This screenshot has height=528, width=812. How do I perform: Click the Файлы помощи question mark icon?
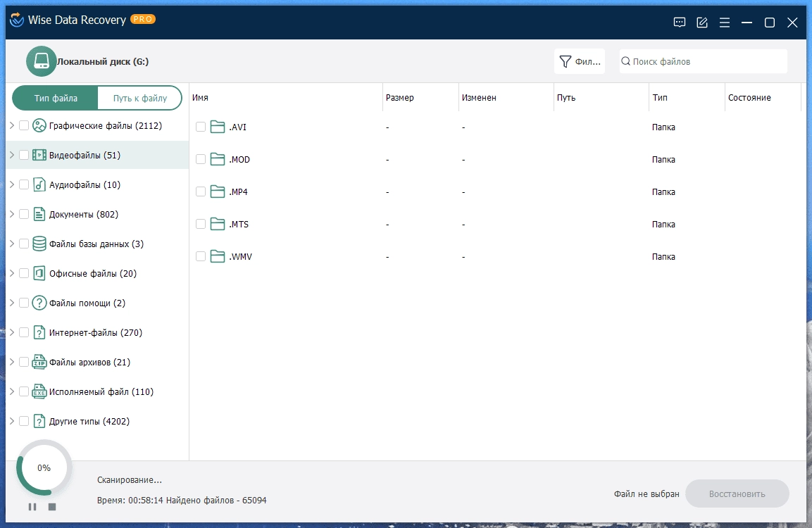pos(39,302)
